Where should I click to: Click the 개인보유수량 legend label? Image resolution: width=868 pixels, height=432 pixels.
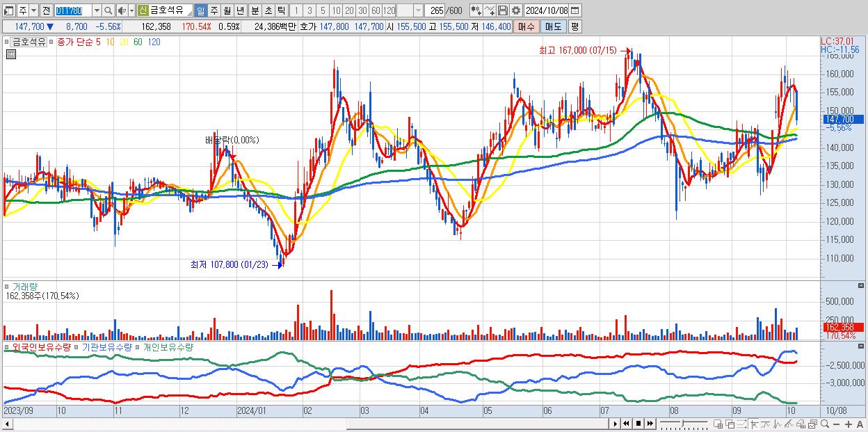coord(168,346)
